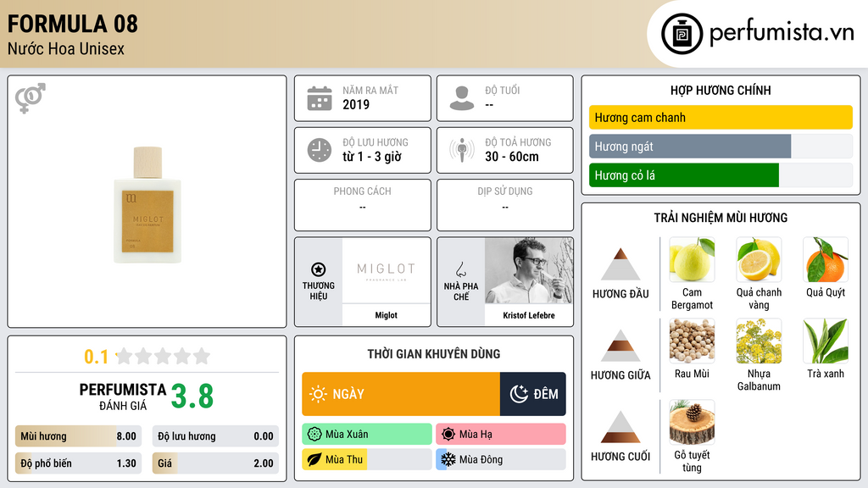Click the 3.8 Perfumista rating score
Viewport: 868px width, 488px height.
coord(192,396)
